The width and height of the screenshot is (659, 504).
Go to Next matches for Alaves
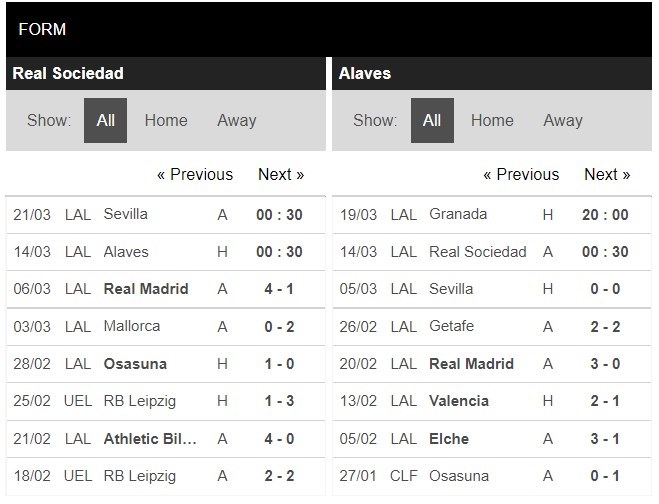(607, 174)
